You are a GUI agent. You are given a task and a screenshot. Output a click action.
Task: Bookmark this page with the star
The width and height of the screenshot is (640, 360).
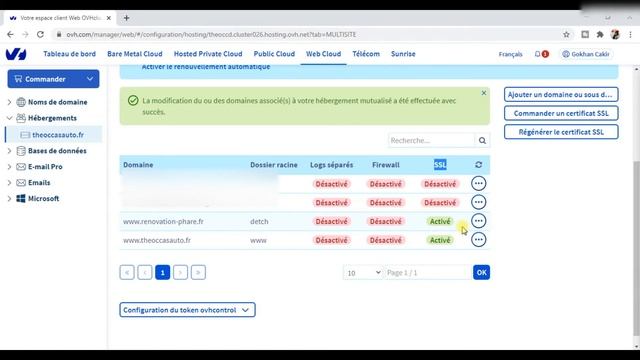click(566, 35)
